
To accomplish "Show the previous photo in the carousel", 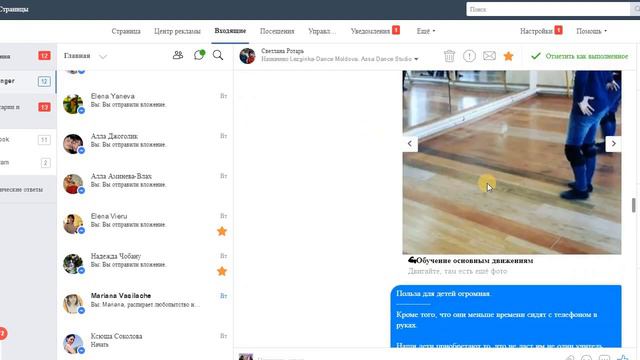I will coord(410,144).
